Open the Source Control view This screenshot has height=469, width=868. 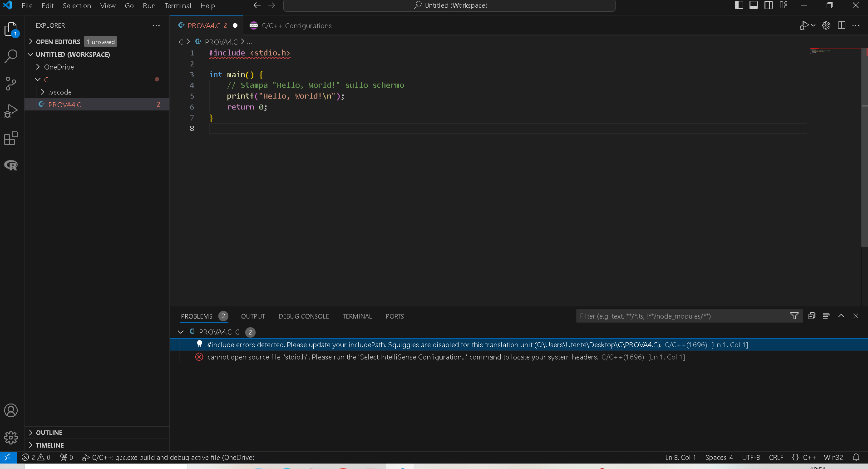click(11, 84)
